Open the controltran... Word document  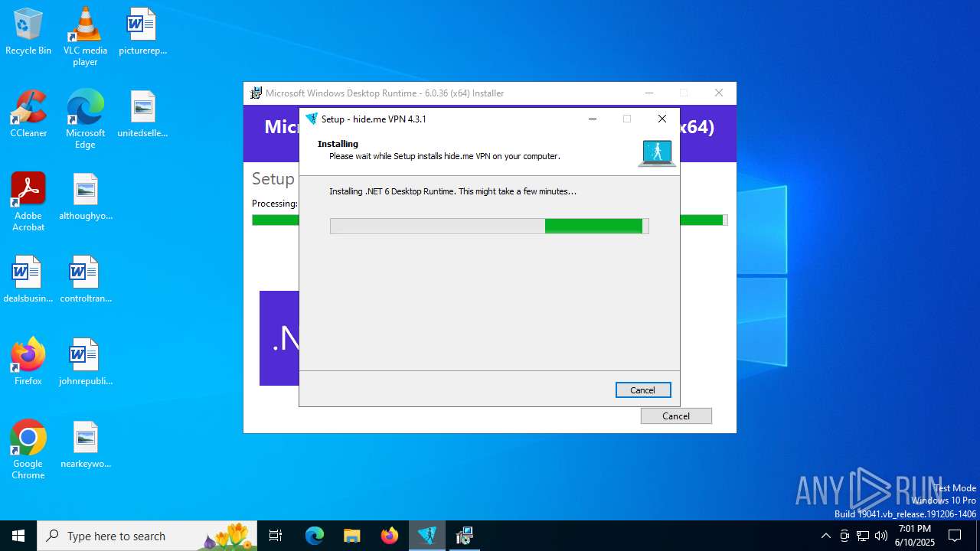pos(85,279)
